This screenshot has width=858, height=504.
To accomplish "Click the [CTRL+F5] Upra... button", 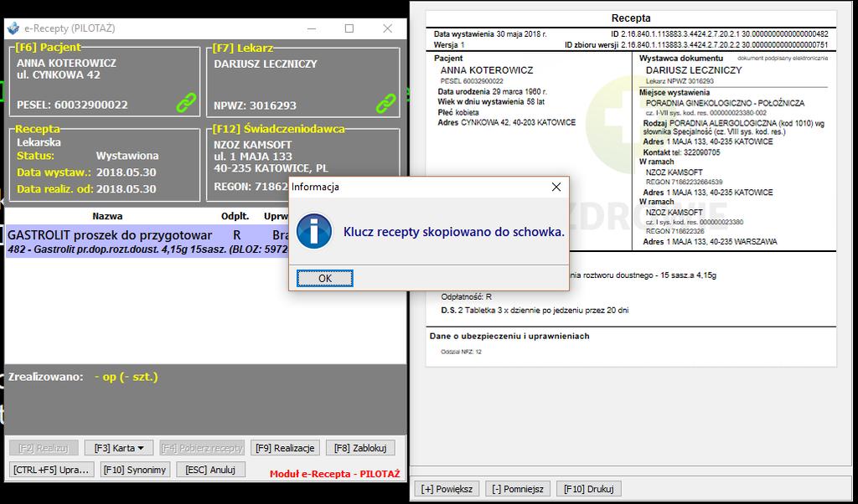I will [x=52, y=470].
